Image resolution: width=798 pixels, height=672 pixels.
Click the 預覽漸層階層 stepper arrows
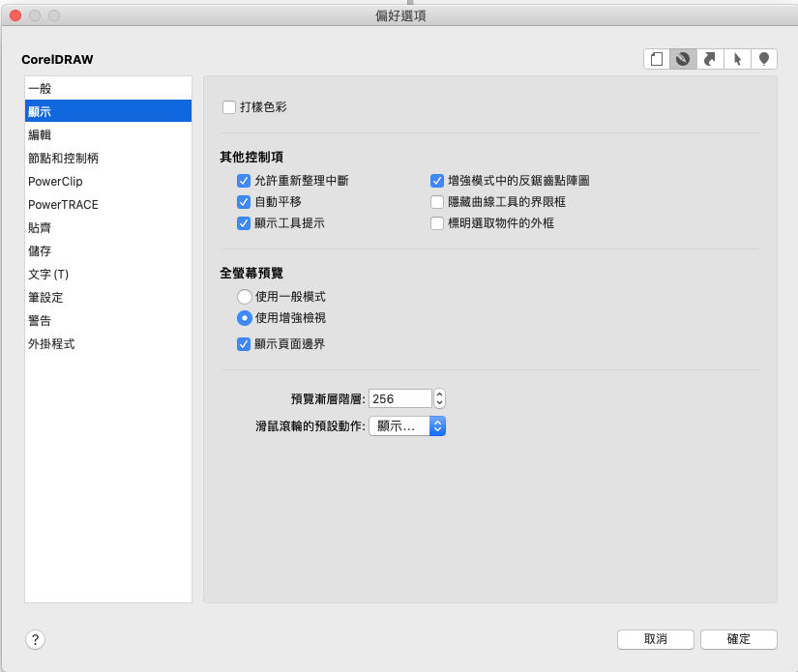[x=440, y=398]
